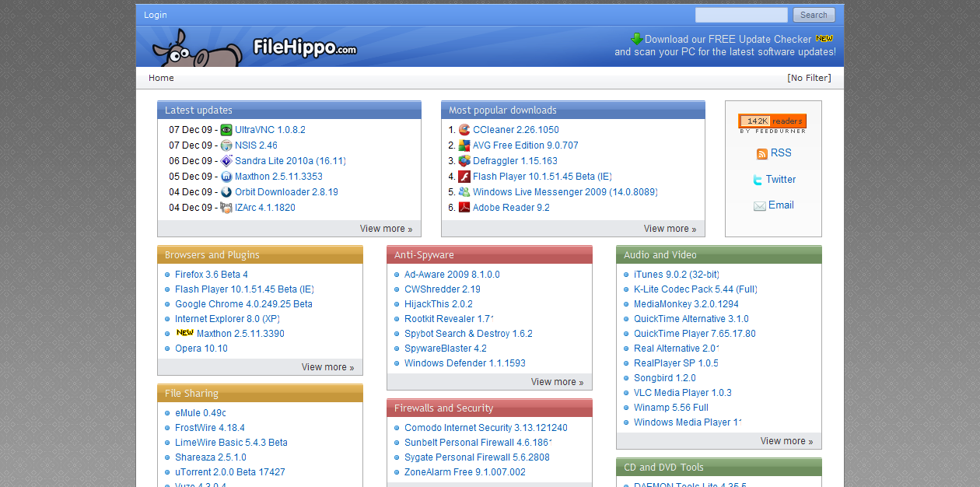Screen dimensions: 980x487
Task: Click the Twitter bird icon
Action: pos(758,180)
